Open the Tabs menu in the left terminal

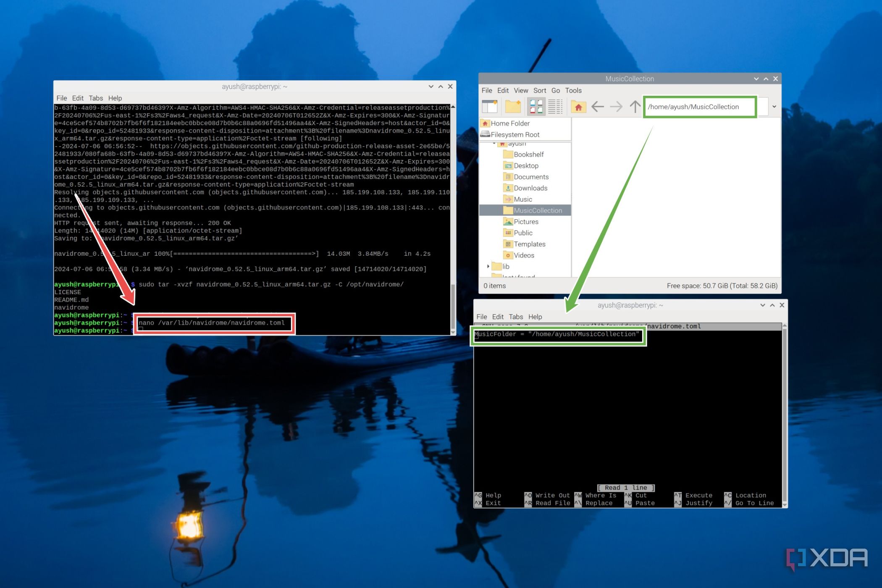95,98
